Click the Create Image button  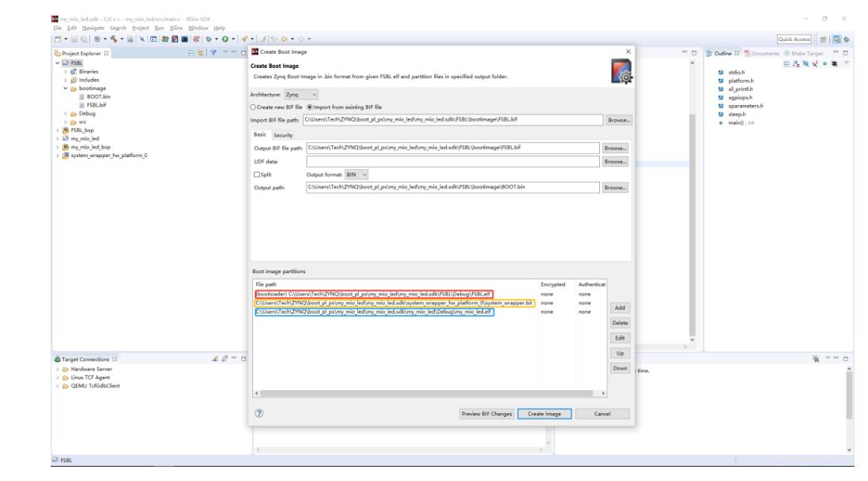tap(544, 414)
